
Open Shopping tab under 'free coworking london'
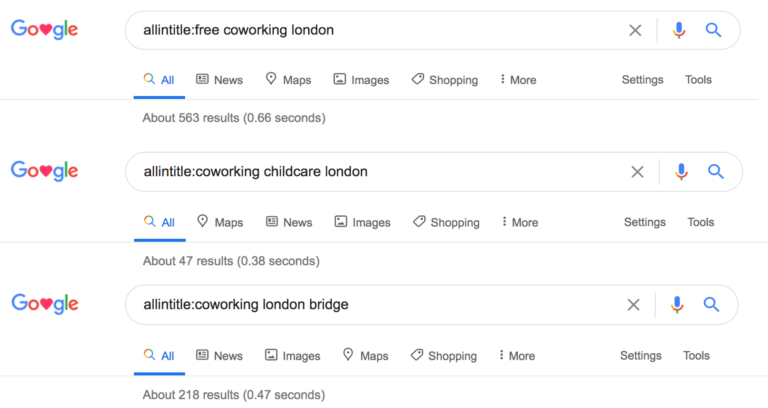pyautogui.click(x=445, y=80)
